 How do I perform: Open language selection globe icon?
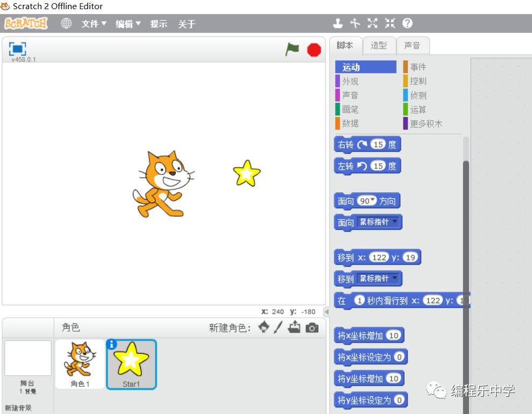[x=66, y=24]
